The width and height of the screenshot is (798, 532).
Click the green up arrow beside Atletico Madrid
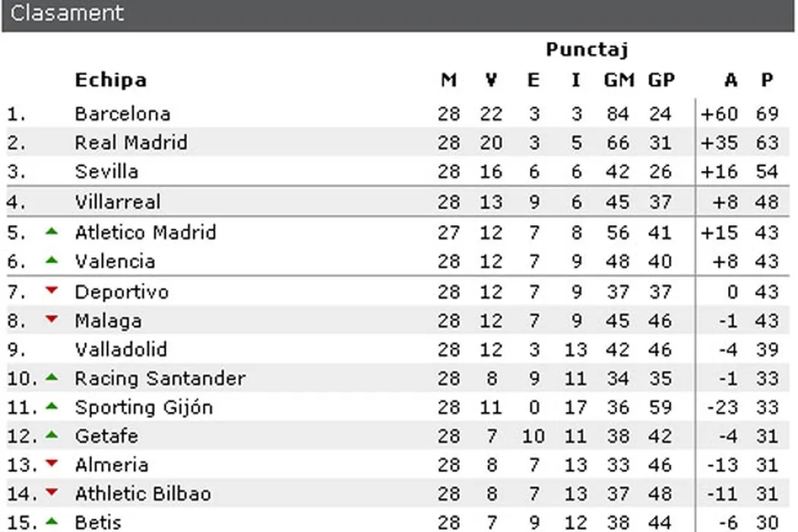(x=52, y=231)
